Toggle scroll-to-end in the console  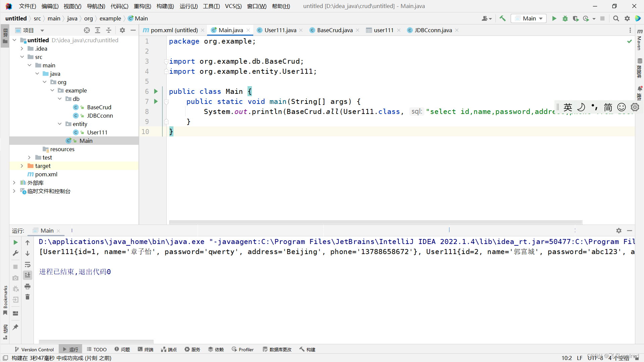tap(28, 275)
